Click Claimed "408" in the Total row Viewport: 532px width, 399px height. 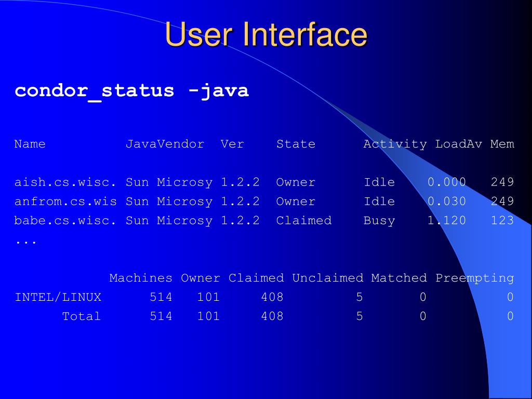pyautogui.click(x=272, y=316)
